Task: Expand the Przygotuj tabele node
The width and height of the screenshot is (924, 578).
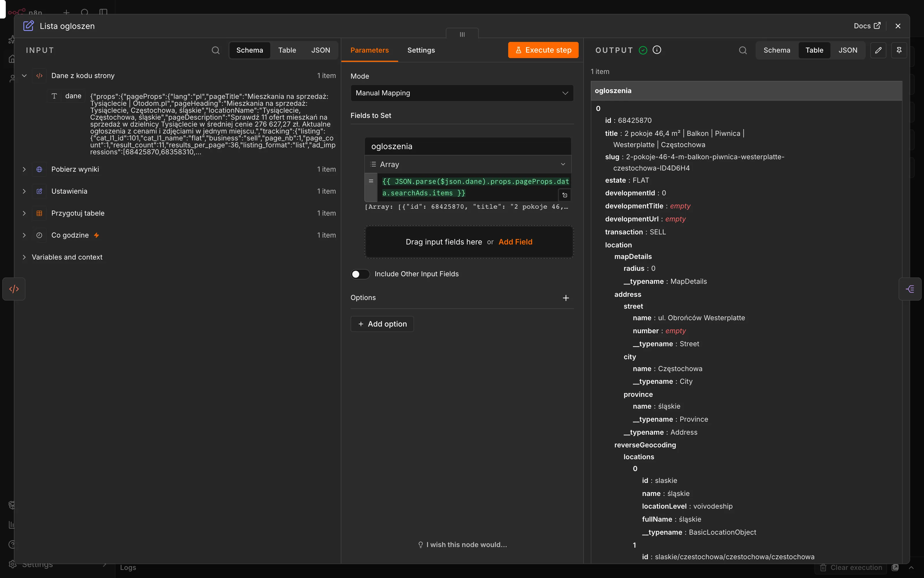Action: tap(24, 213)
